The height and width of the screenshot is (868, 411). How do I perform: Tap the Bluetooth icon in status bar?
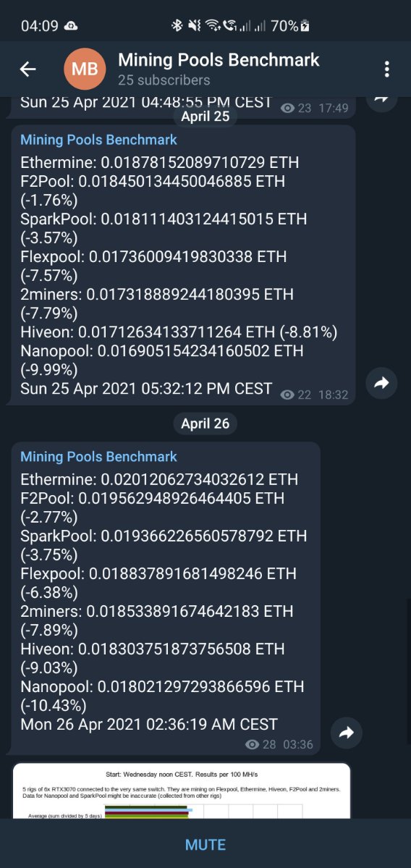pyautogui.click(x=177, y=25)
